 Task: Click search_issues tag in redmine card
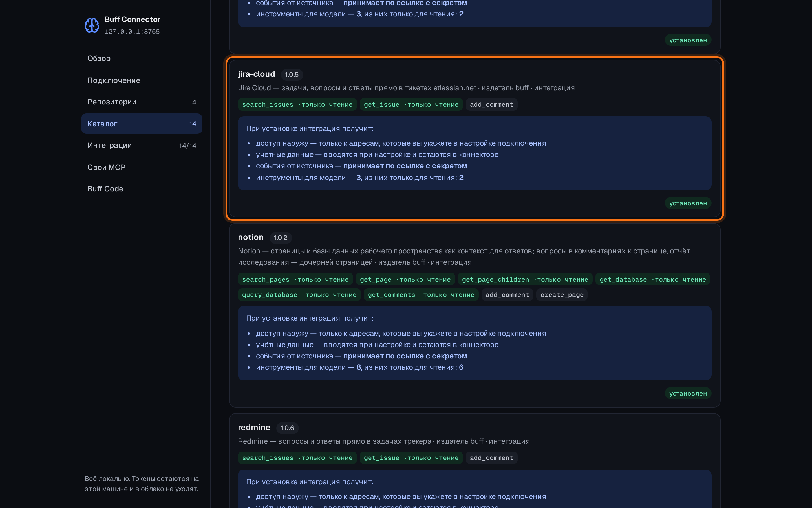(297, 458)
